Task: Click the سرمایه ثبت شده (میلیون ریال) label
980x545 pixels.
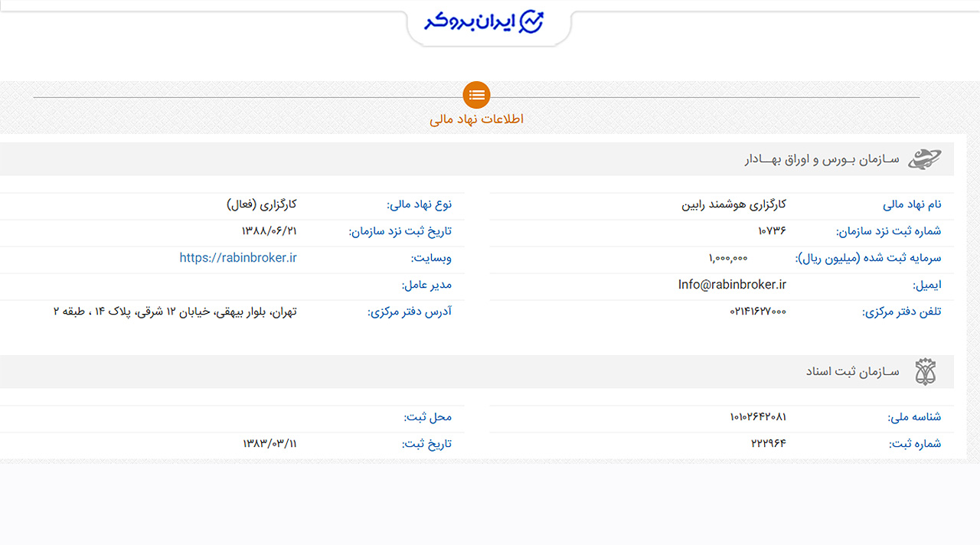Action: tap(868, 258)
